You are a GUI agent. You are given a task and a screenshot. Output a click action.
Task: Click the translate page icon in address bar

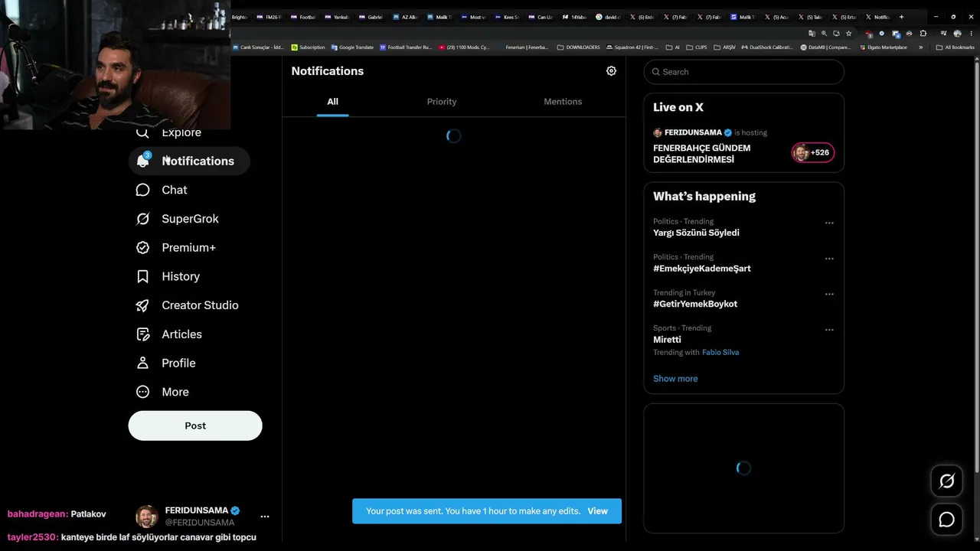pyautogui.click(x=812, y=34)
